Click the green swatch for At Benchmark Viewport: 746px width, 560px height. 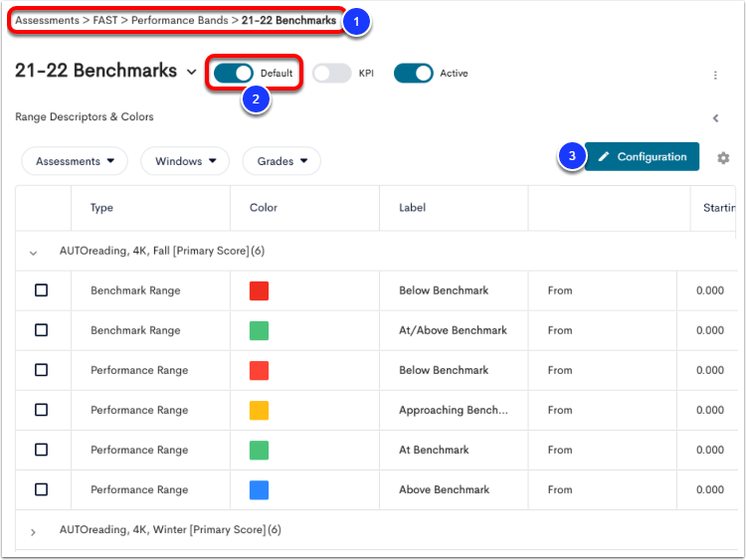click(259, 451)
